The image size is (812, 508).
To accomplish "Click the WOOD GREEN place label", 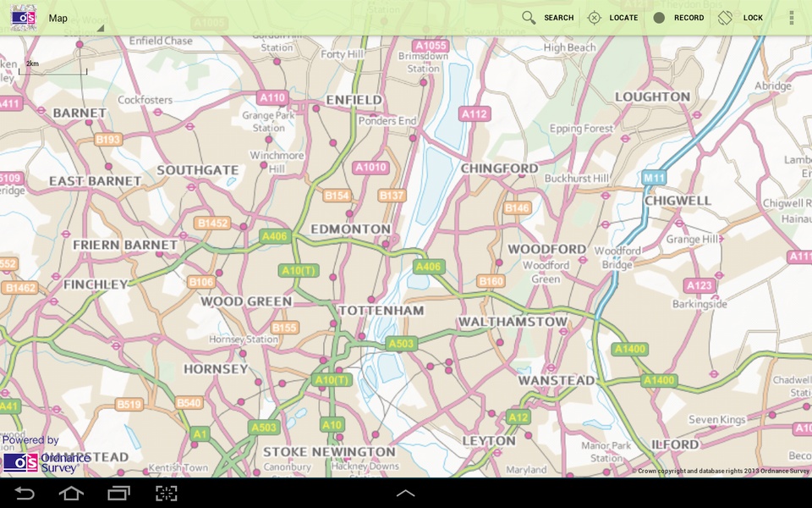I will click(x=246, y=301).
